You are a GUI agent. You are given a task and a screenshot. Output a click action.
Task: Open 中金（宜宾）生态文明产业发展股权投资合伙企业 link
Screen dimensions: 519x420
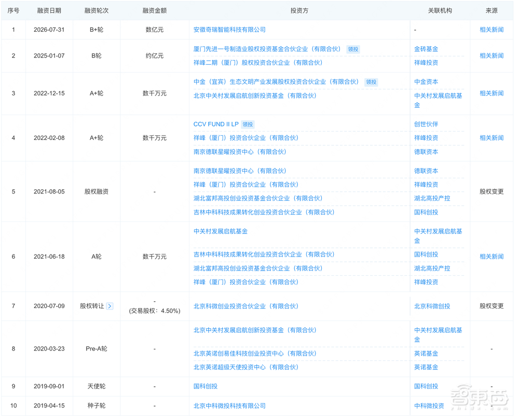276,82
